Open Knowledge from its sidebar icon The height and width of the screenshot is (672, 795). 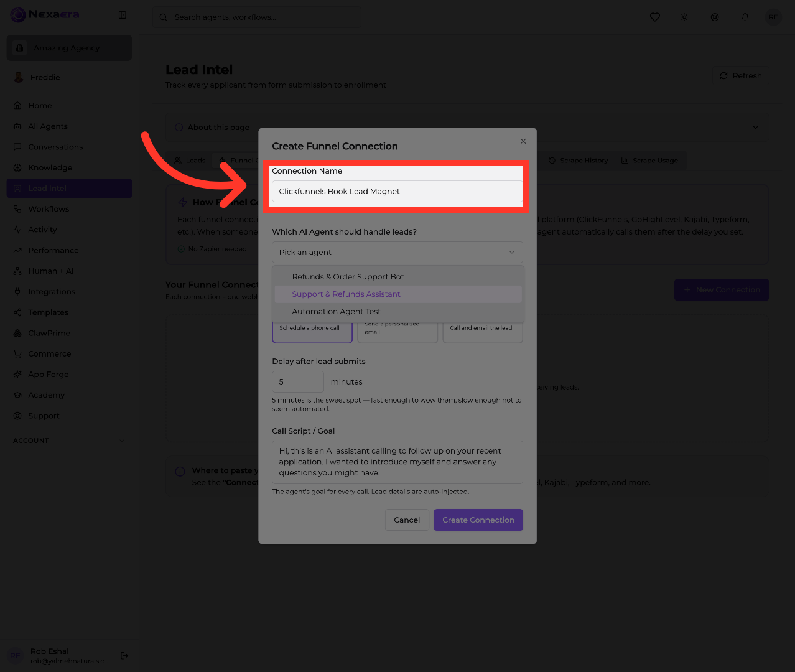tap(17, 167)
